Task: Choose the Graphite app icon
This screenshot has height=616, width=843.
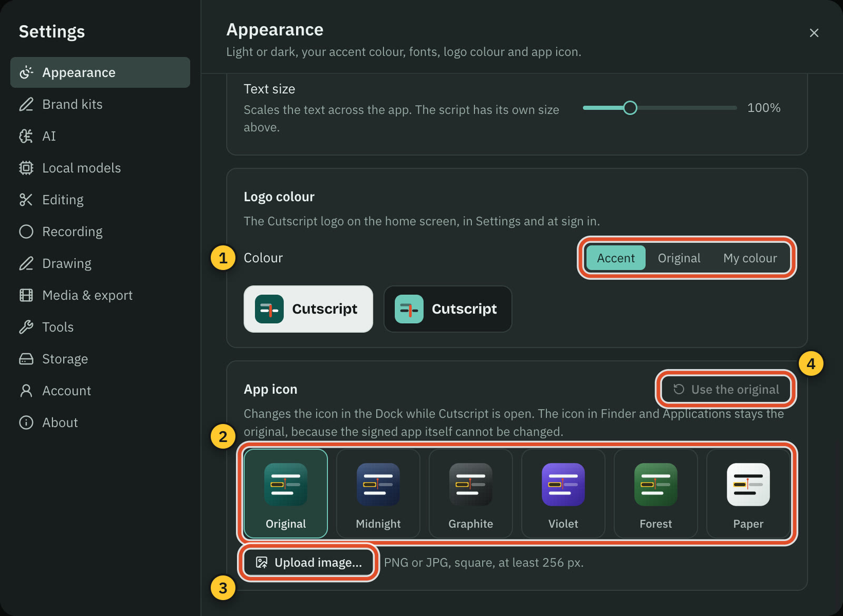Action: click(x=470, y=493)
